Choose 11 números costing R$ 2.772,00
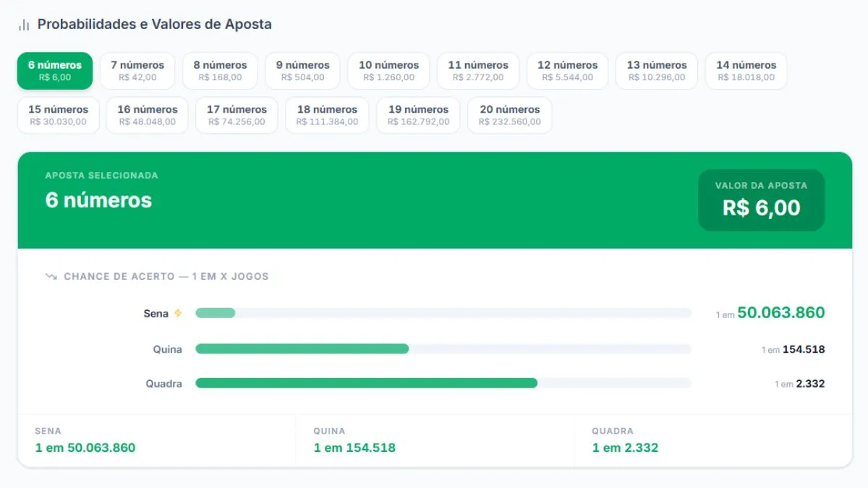868x488 pixels. tap(478, 71)
